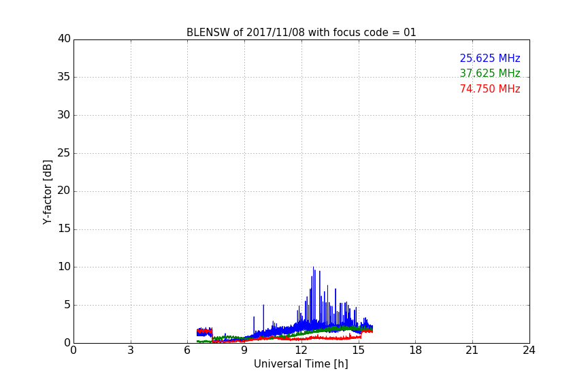Click the red trace step-up at hour 15
The image size is (588, 392).
click(x=361, y=334)
